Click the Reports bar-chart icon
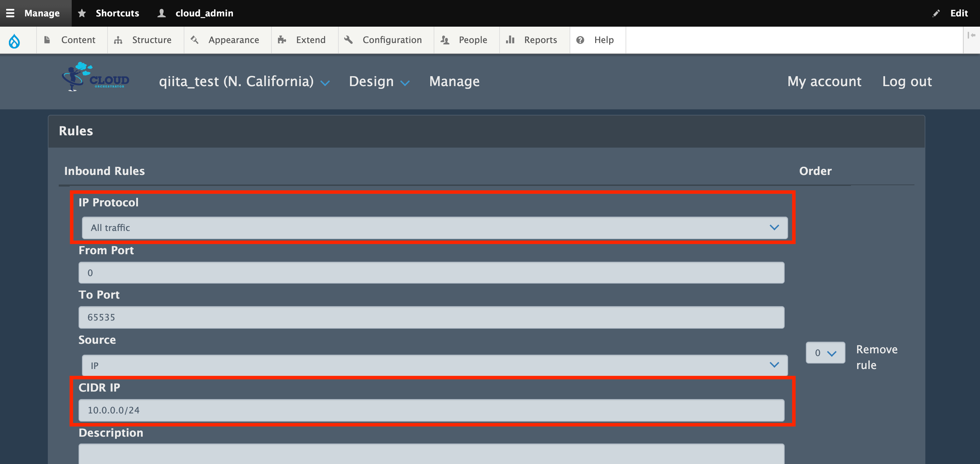Image resolution: width=980 pixels, height=464 pixels. tap(510, 40)
